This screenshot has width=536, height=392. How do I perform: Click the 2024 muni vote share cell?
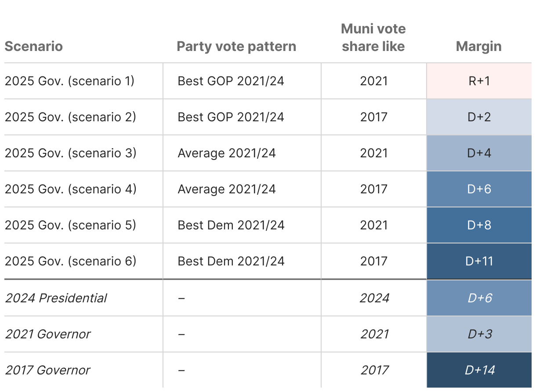pyautogui.click(x=374, y=298)
